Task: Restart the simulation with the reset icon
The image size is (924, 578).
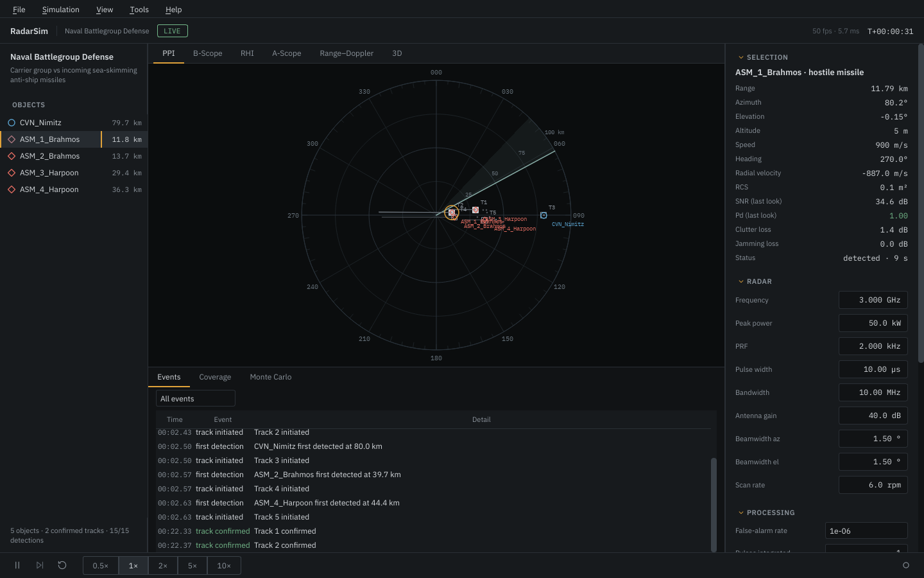Action: (x=62, y=565)
